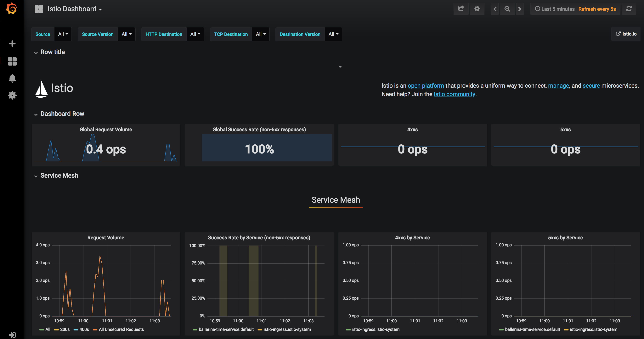Open the Istio community link
This screenshot has height=339, width=644.
pos(454,94)
